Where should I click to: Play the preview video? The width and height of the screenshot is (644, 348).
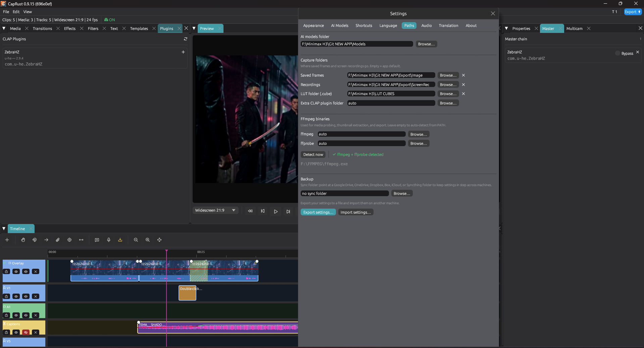[x=276, y=211]
